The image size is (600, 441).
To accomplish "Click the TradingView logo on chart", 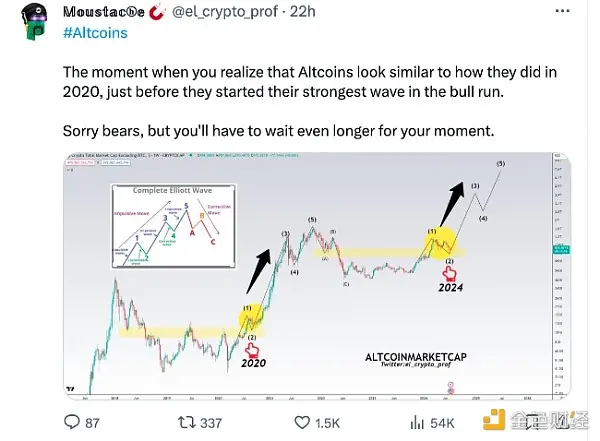I will [x=69, y=388].
